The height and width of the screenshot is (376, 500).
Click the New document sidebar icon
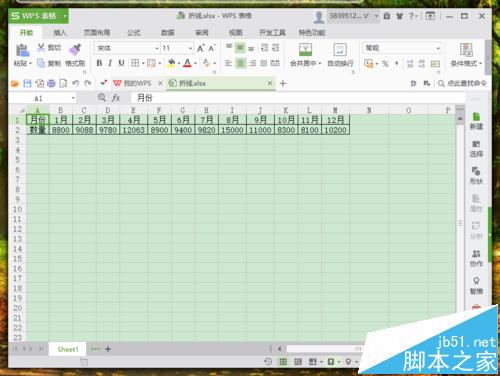click(x=476, y=117)
